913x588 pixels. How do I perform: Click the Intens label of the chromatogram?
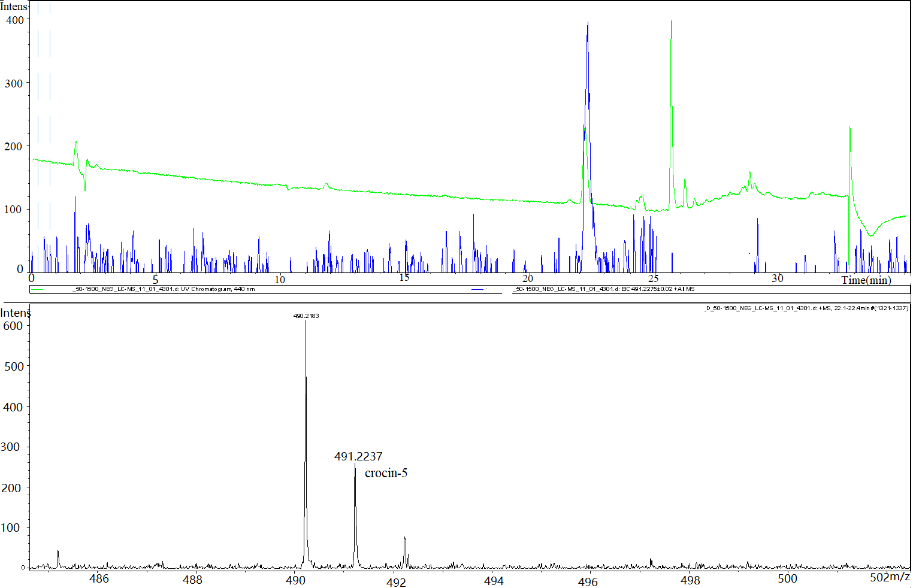[x=13, y=7]
